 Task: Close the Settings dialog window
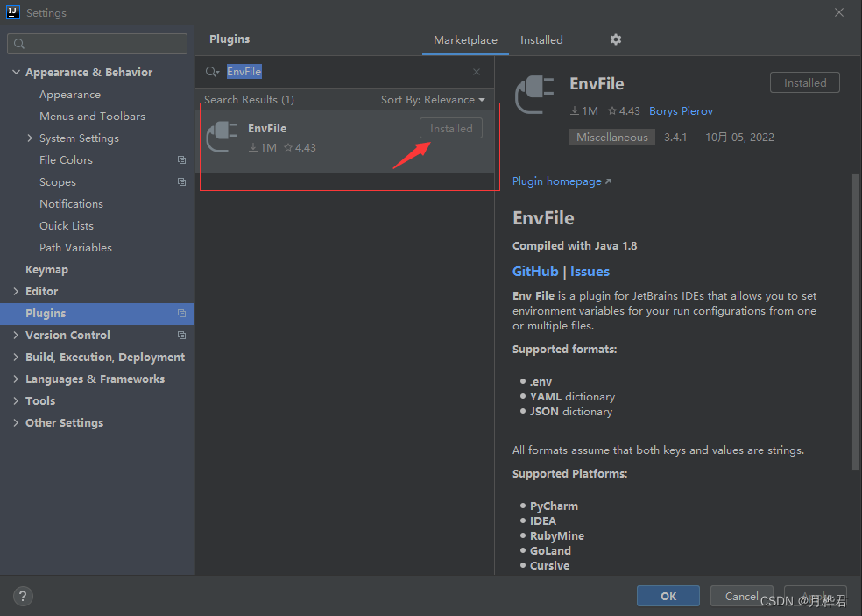pyautogui.click(x=839, y=12)
